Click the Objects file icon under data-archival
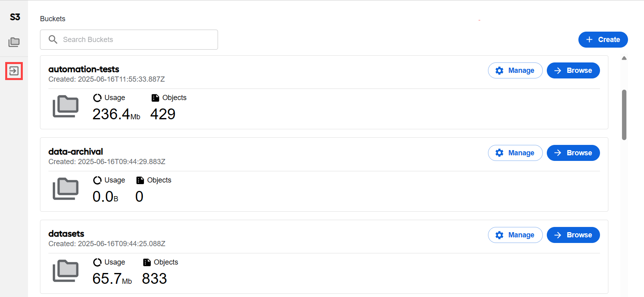The width and height of the screenshot is (644, 297). 140,180
